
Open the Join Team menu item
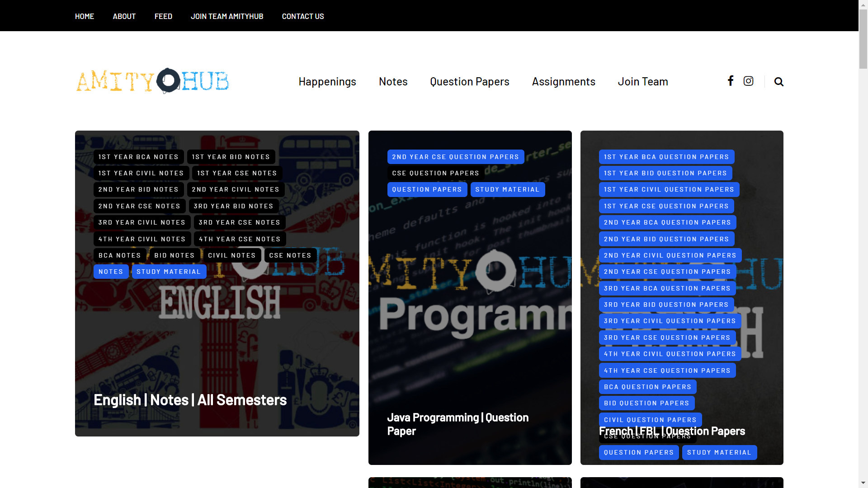click(642, 81)
